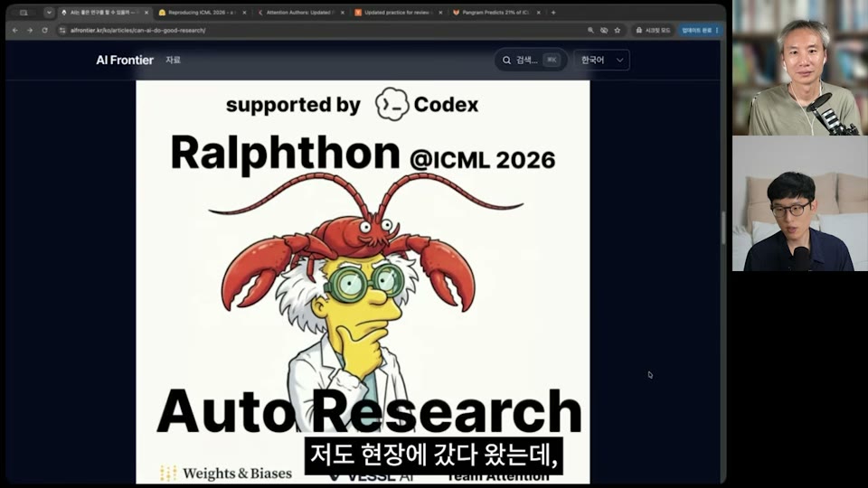The image size is (868, 488).
Task: Switch to the 'Reproducing ICML 2026' tab
Action: 202,12
